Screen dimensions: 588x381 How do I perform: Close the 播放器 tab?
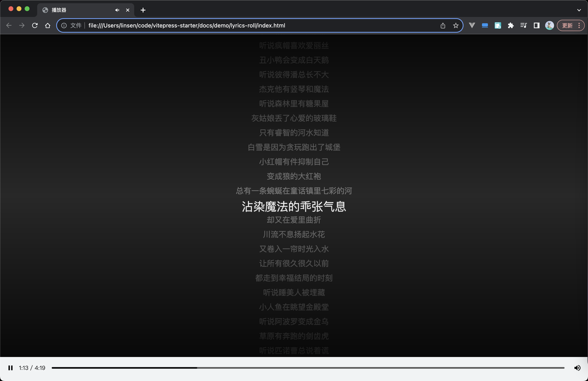(128, 10)
